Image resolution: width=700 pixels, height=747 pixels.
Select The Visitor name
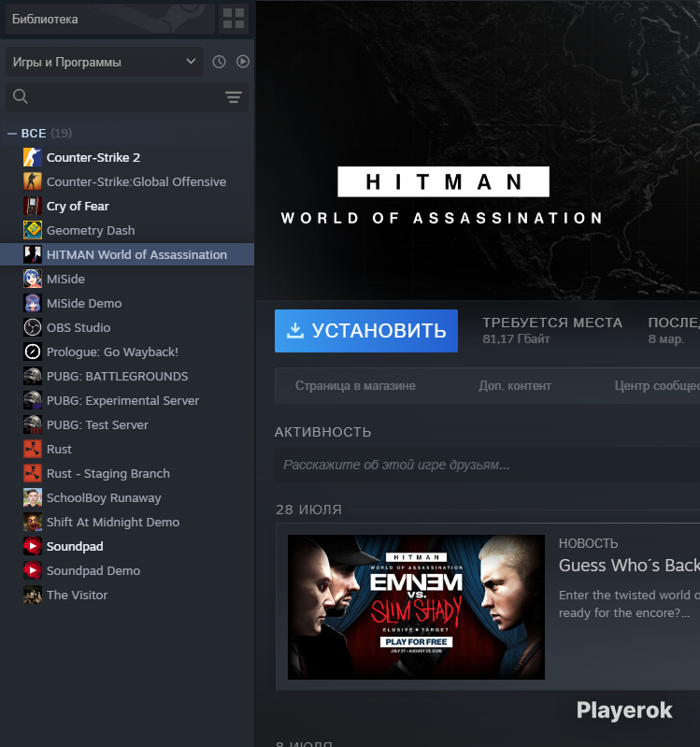78,595
